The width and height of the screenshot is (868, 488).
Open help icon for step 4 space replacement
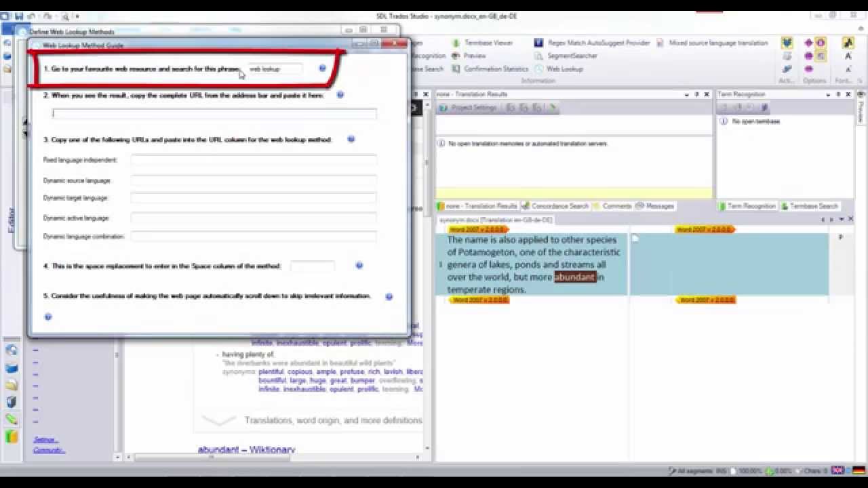(x=359, y=266)
